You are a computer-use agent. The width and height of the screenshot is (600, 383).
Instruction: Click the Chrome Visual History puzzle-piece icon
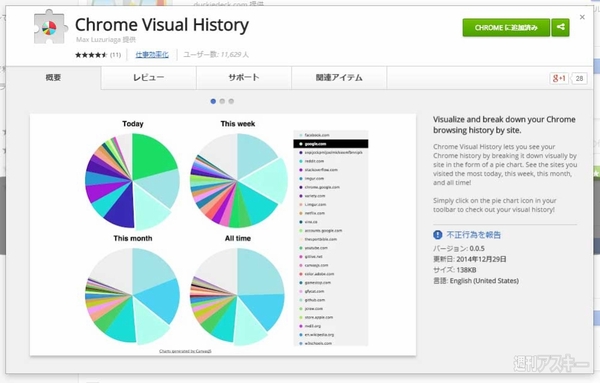pos(50,27)
